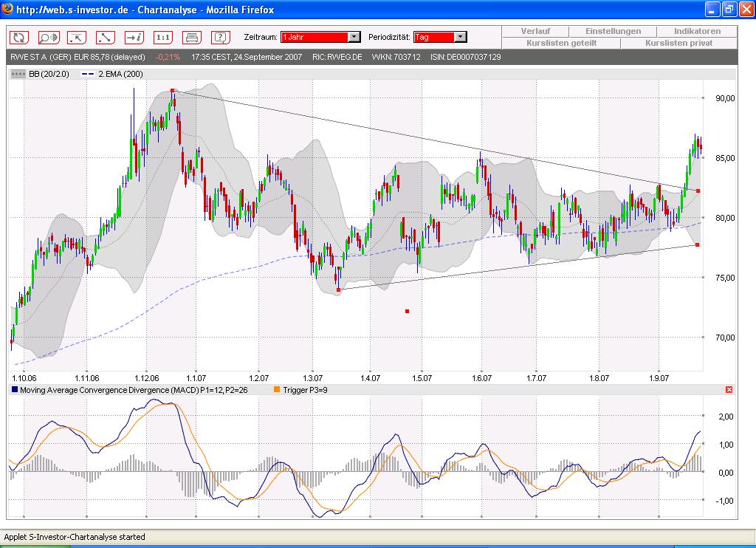The image size is (756, 548).
Task: Select the trendline drawing tool
Action: 104,36
